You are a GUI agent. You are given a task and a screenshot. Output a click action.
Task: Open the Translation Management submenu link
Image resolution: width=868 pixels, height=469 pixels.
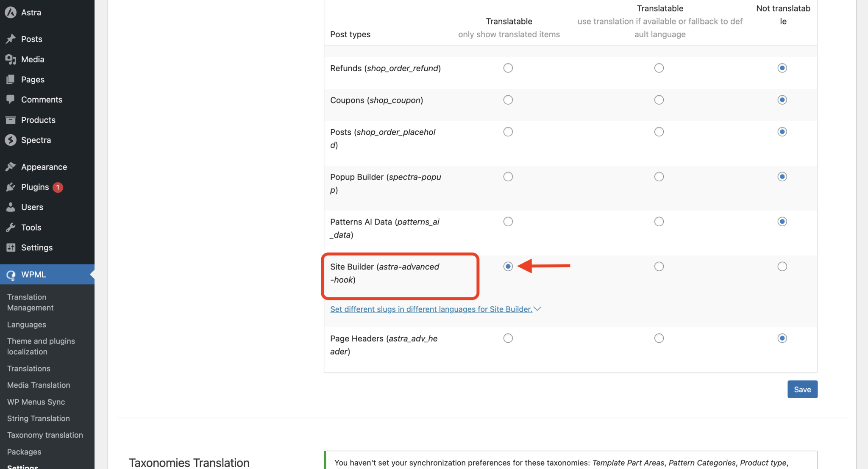point(30,302)
